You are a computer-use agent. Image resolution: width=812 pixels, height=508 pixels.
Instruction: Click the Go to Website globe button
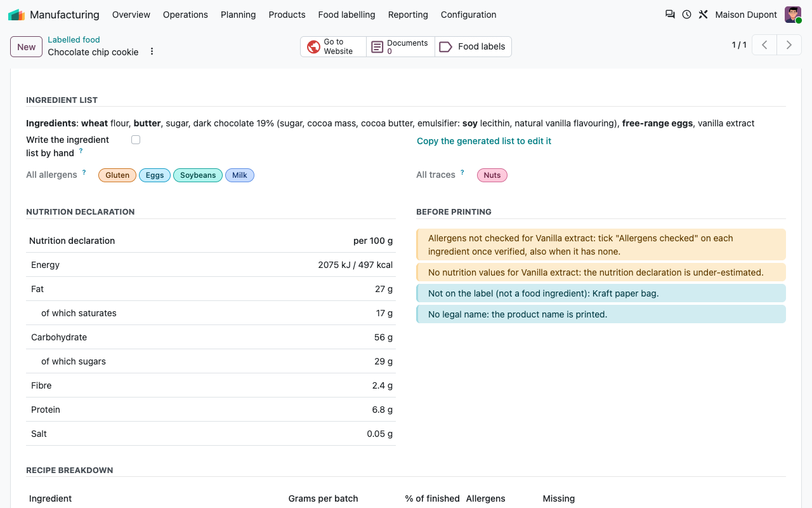click(x=333, y=46)
